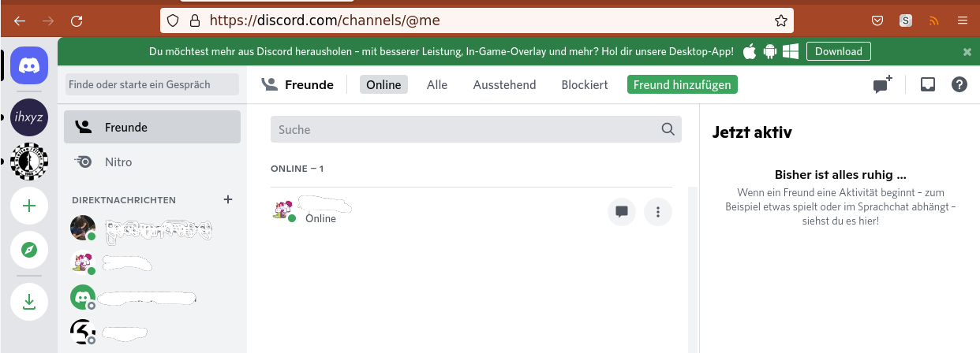
Task: Switch to the Ausstehend tab
Action: coord(504,84)
